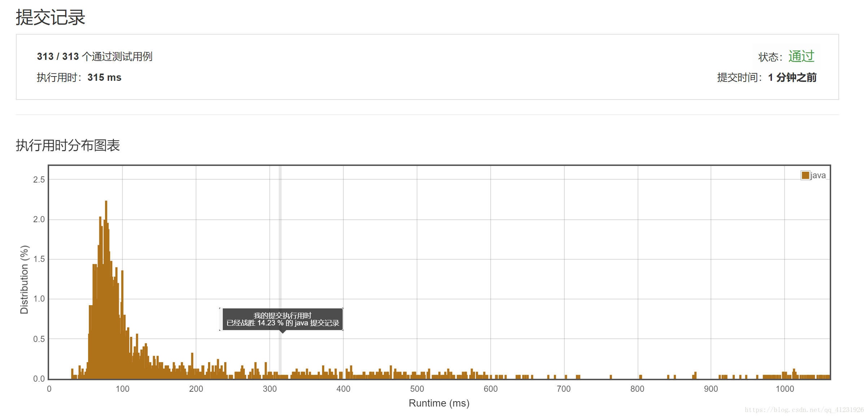Click the 315 ms runtime value
Viewport: 868px width, 417px height.
click(104, 78)
